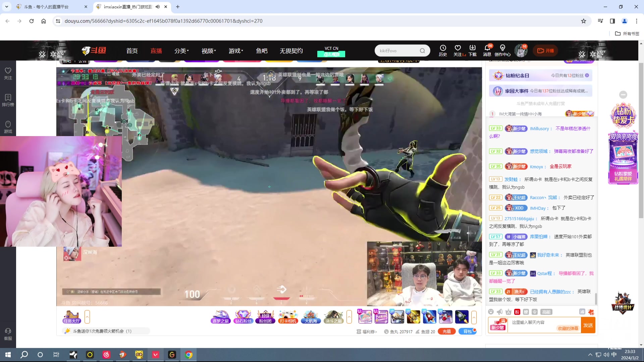The image size is (644, 362).
Task: Click megaphone horn icon in chat toolbar
Action: pos(500,312)
